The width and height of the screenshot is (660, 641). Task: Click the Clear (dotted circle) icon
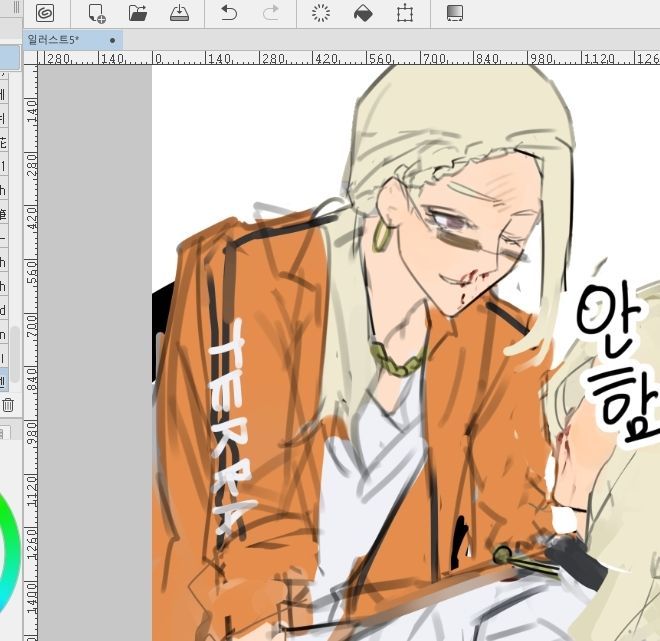321,13
